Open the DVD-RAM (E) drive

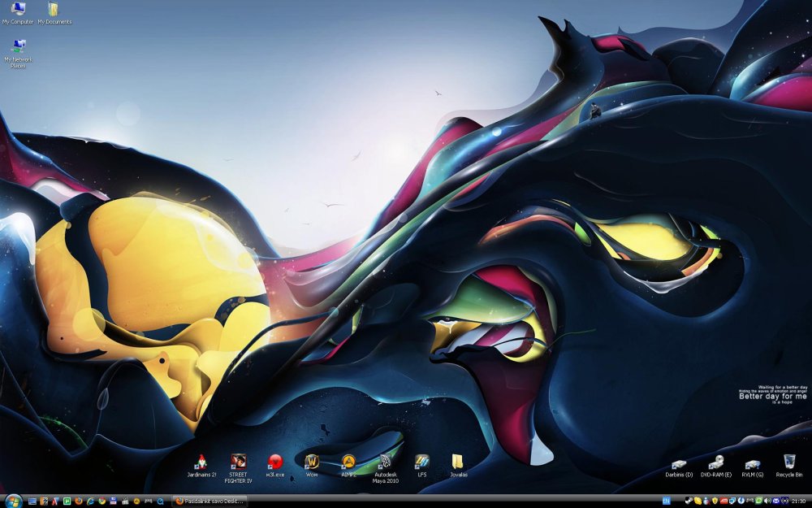(716, 463)
